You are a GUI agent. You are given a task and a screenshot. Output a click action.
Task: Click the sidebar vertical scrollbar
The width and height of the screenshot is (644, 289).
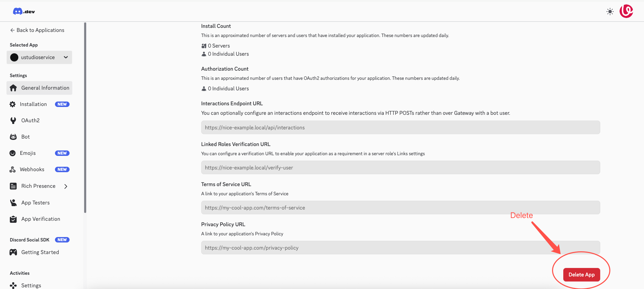85,118
